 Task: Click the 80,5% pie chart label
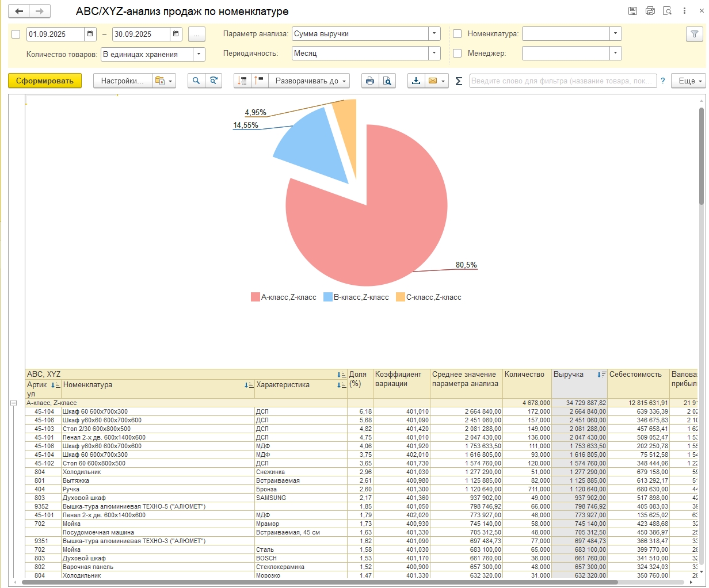pos(466,265)
